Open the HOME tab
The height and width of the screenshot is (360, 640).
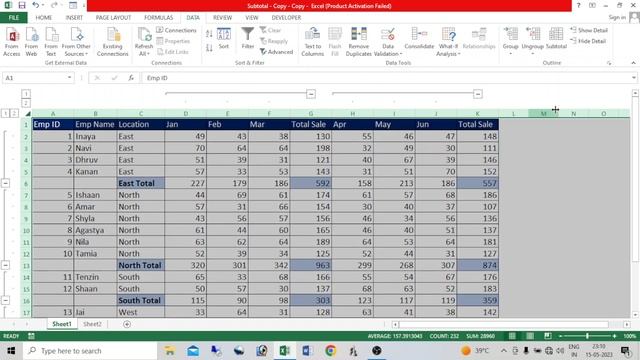click(44, 18)
